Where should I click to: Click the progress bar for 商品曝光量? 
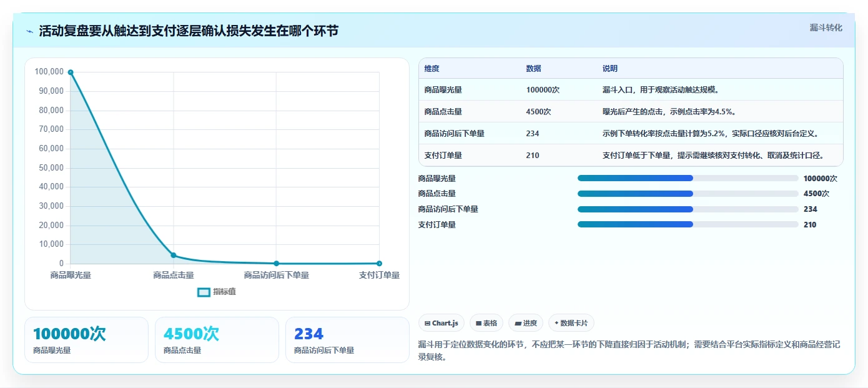click(688, 178)
